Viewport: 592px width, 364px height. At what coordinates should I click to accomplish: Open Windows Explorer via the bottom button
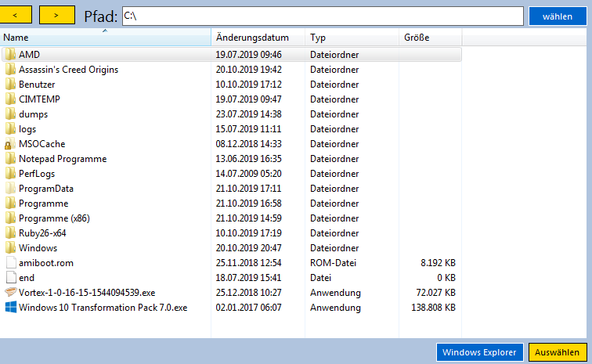click(x=480, y=352)
